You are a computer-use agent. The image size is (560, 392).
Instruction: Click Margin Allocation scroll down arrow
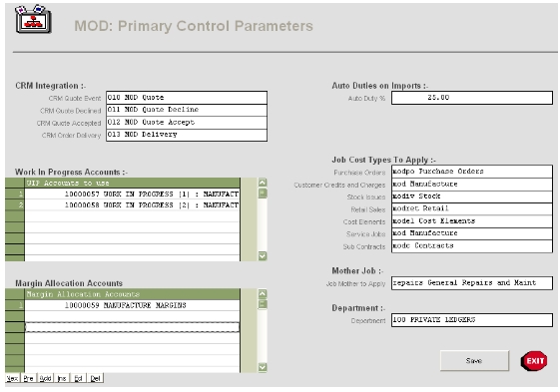click(263, 367)
